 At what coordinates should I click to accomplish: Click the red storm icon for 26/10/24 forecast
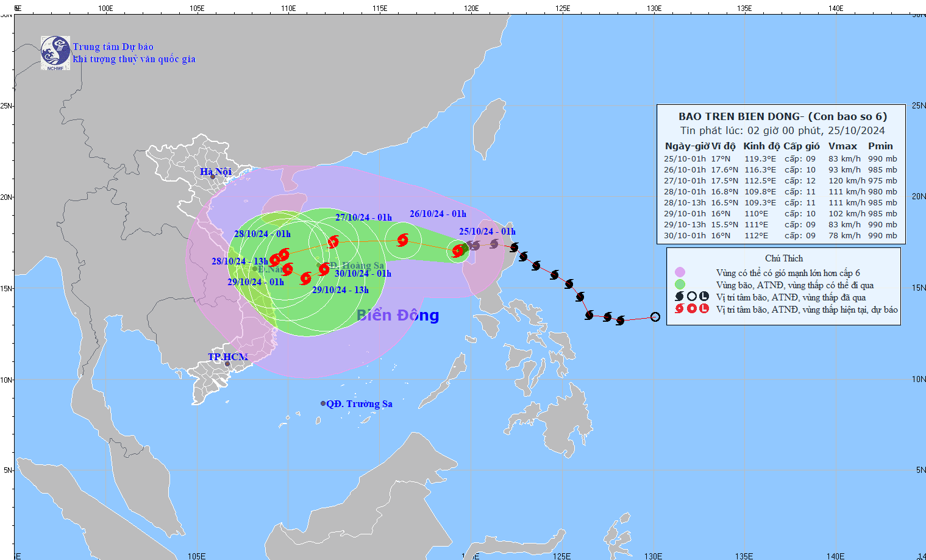(x=402, y=240)
